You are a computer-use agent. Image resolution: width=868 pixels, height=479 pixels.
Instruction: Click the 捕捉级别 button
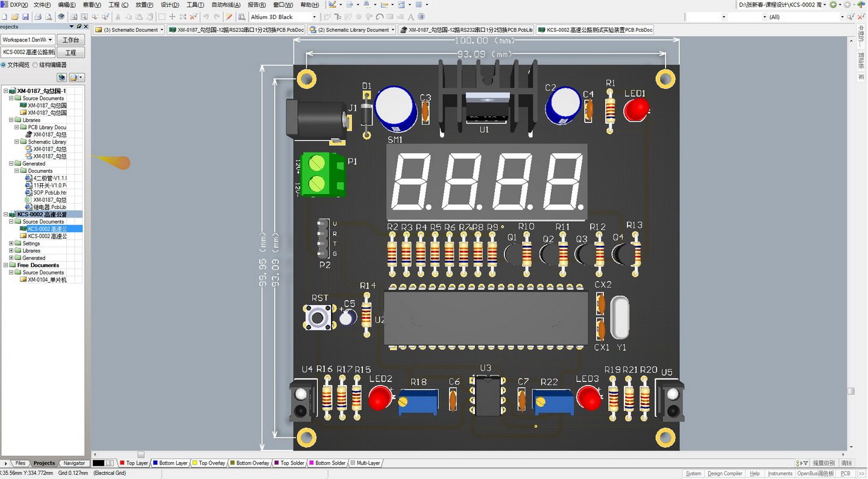[824, 463]
